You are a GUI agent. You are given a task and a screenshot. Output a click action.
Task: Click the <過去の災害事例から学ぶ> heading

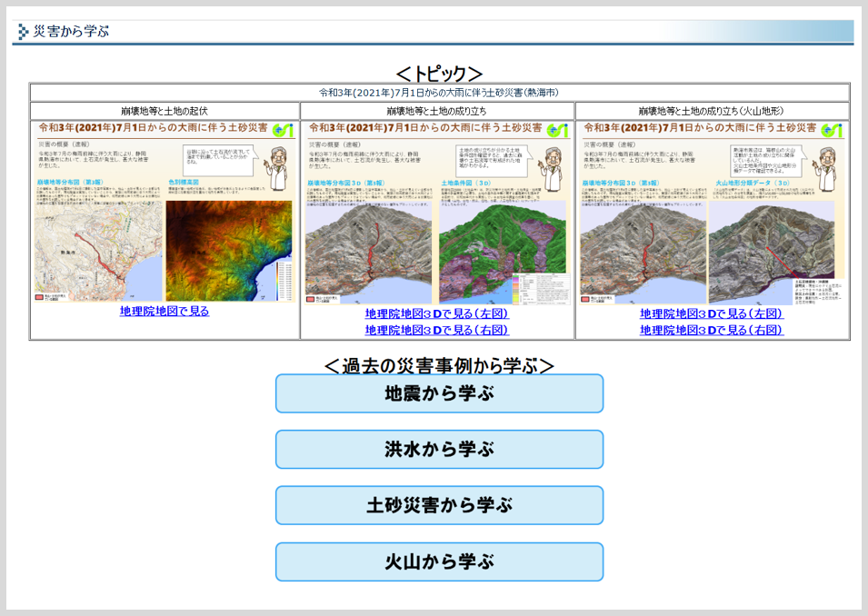(440, 365)
